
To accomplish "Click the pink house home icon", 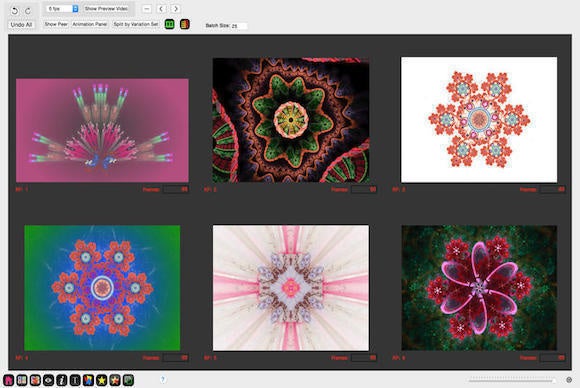I will [x=9, y=380].
